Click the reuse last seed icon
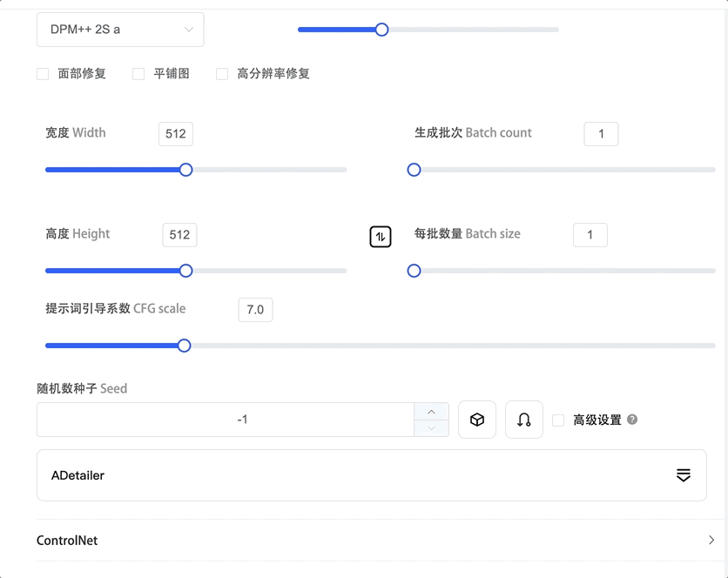728x578 pixels. [x=524, y=420]
